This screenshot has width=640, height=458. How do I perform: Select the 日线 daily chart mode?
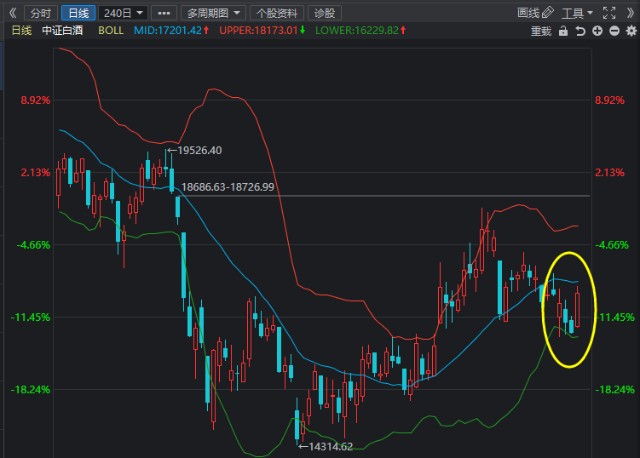(78, 13)
